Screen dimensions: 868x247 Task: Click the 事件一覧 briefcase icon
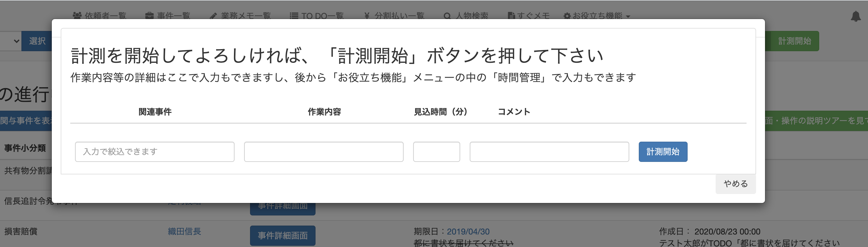tap(149, 15)
